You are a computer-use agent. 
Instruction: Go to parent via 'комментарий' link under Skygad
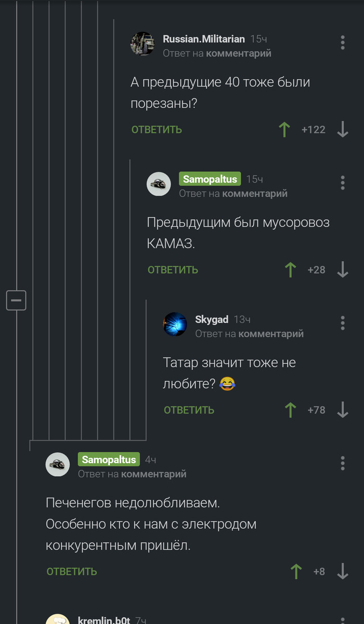click(x=271, y=334)
